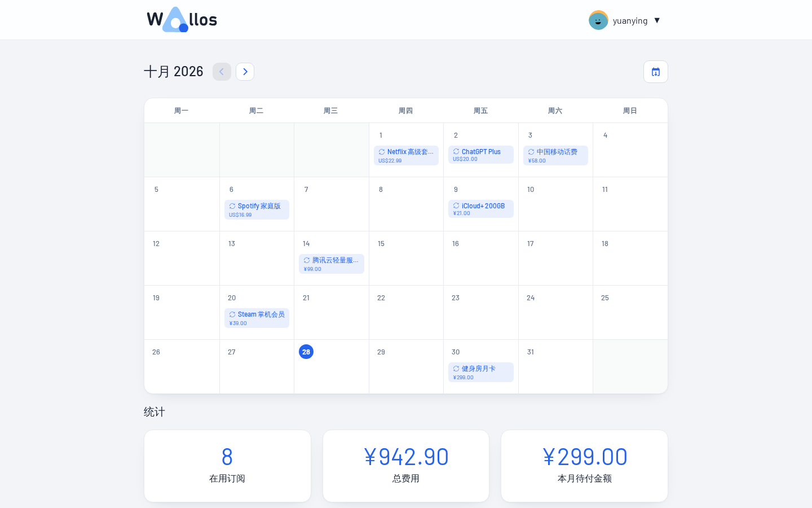Click the 周日 column header
The height and width of the screenshot is (508, 812).
(630, 111)
